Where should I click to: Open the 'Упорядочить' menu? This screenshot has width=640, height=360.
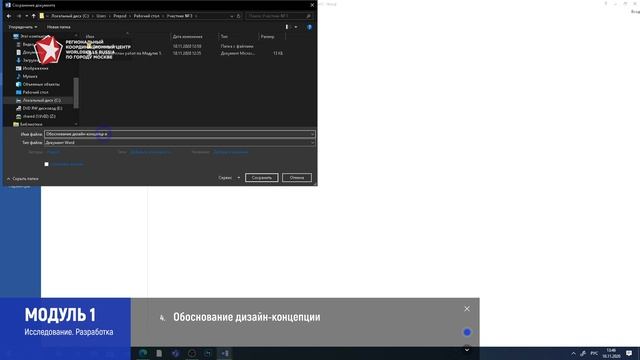tap(23, 27)
